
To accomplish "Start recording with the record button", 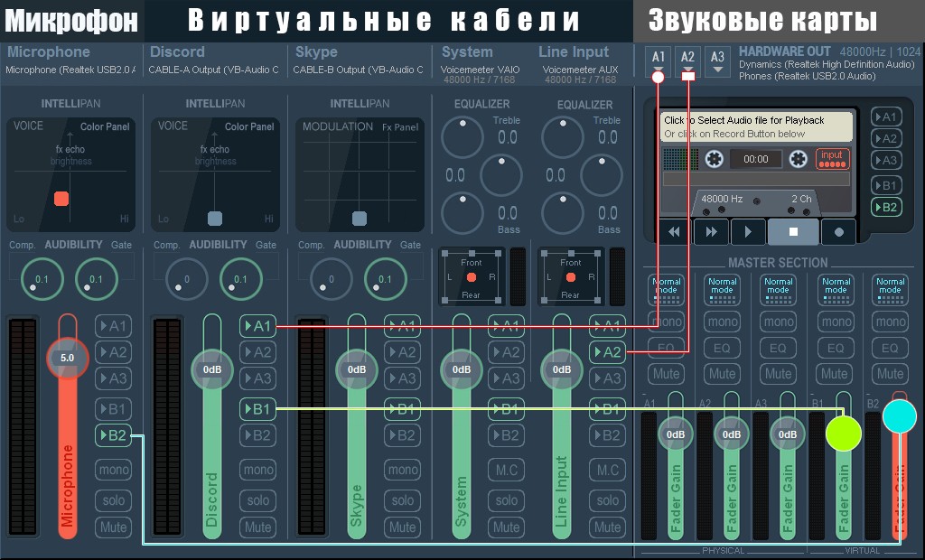I will coord(838,232).
